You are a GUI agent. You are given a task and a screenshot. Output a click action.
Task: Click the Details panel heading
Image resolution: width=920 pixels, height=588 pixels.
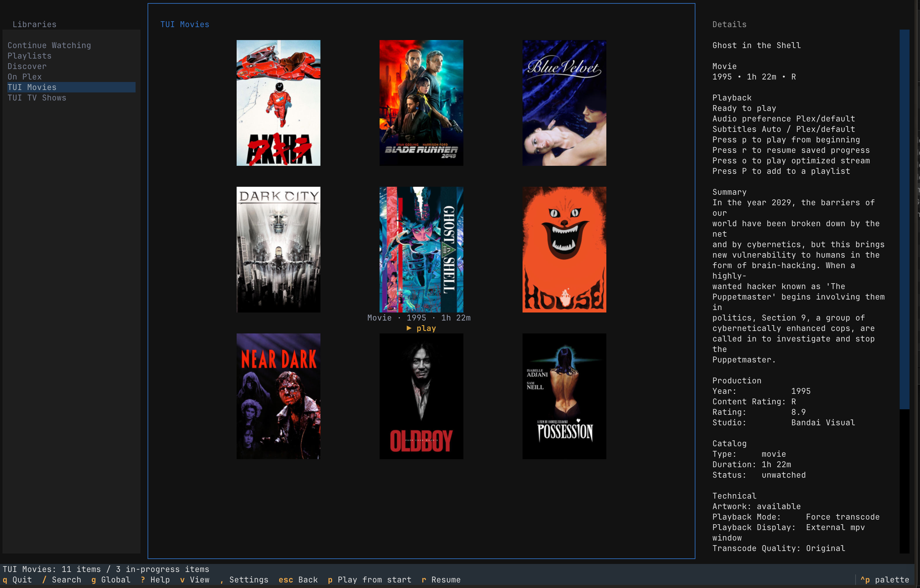729,24
